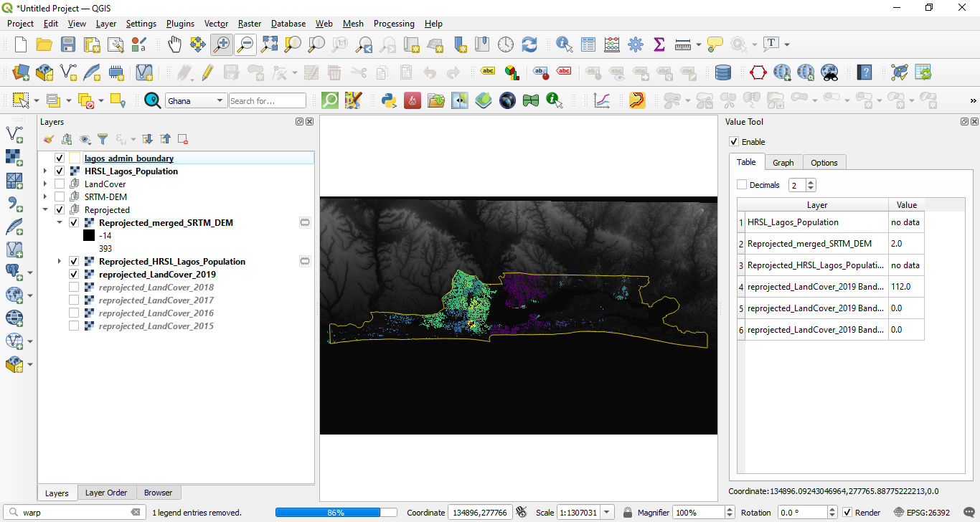Expand the HRSL_Lagos_Population layer tree
Viewport: 980px width, 522px height.
(x=46, y=171)
